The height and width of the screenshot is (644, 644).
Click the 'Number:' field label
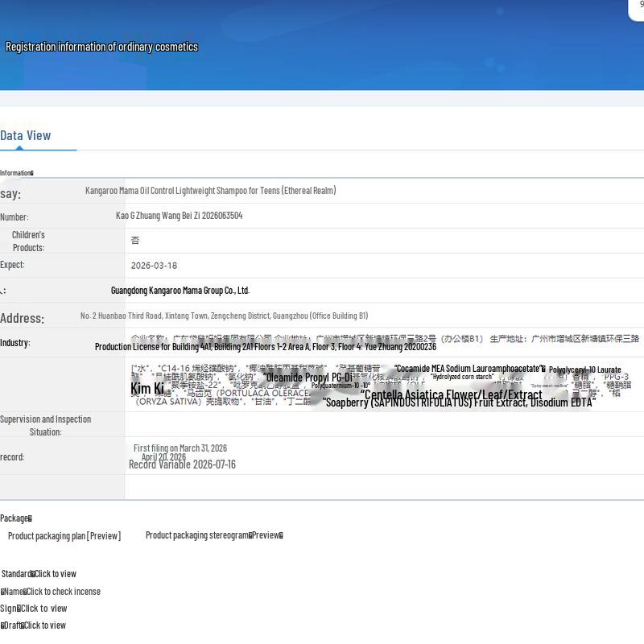click(14, 217)
